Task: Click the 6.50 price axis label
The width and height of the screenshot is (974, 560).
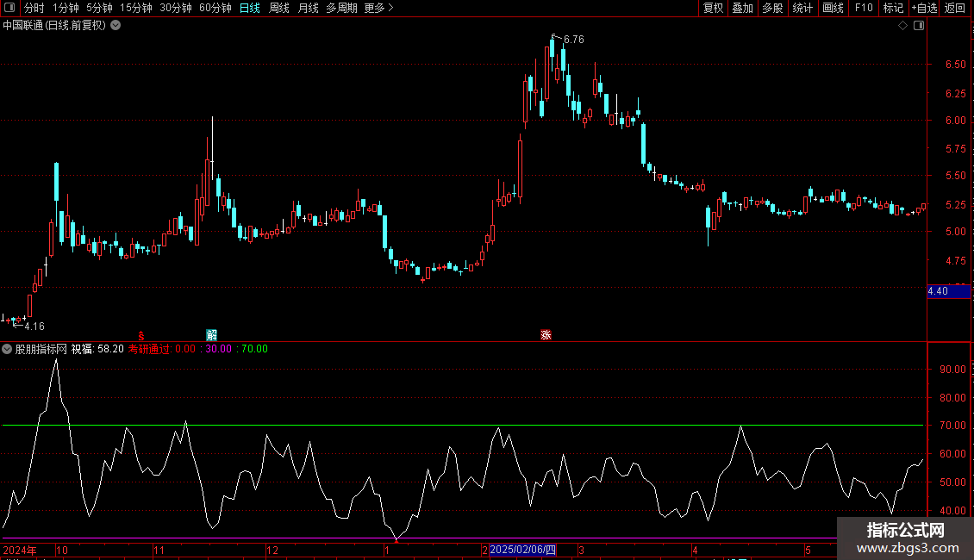Action: click(x=955, y=65)
